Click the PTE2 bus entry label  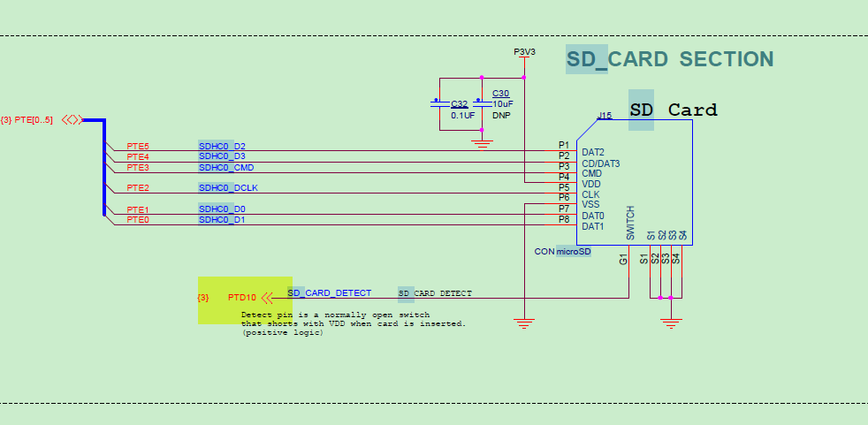click(x=138, y=188)
